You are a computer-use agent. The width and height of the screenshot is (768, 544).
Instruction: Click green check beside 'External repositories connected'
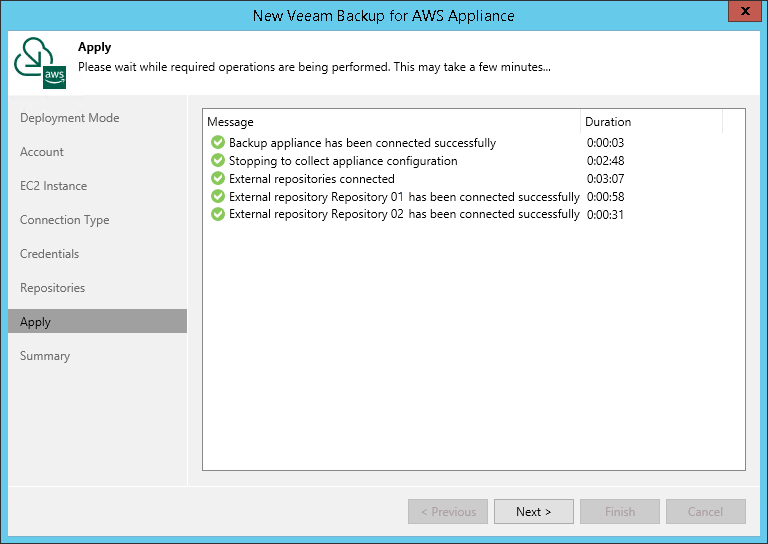pos(217,179)
